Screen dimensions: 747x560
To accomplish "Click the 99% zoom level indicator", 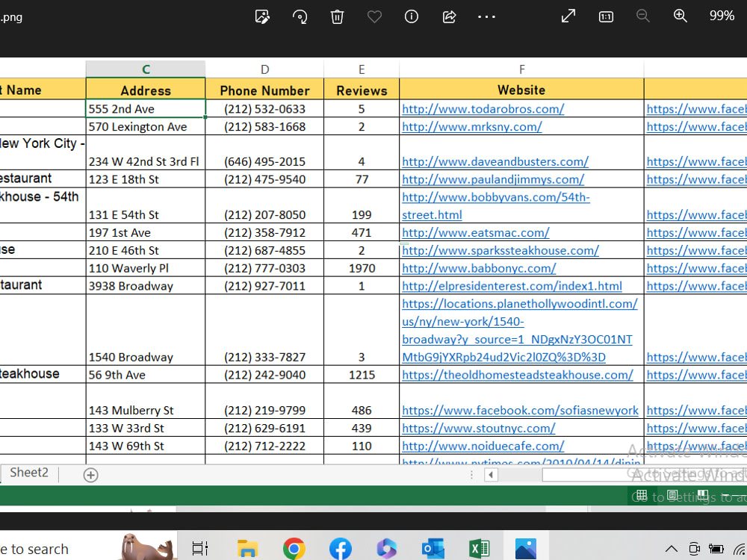I will pyautogui.click(x=722, y=16).
